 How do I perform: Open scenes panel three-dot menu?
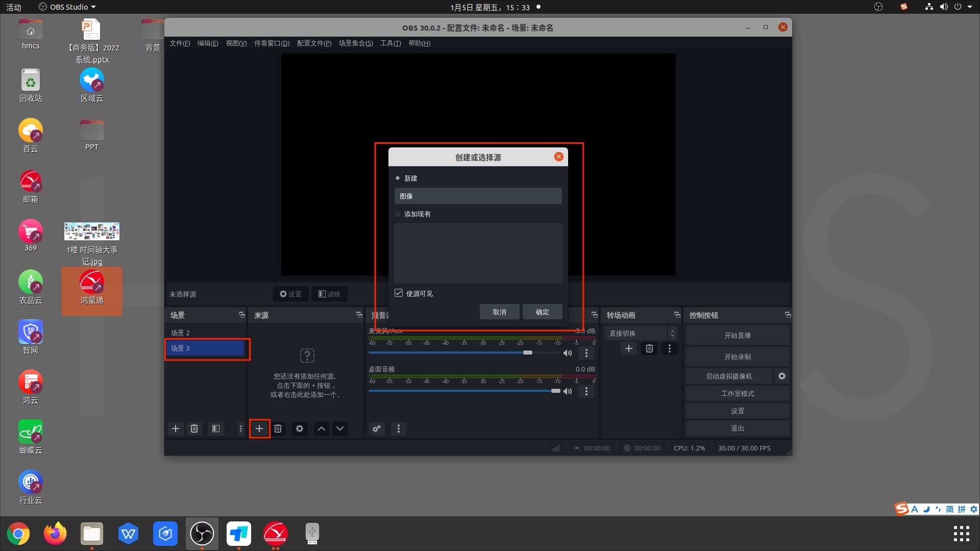click(240, 429)
